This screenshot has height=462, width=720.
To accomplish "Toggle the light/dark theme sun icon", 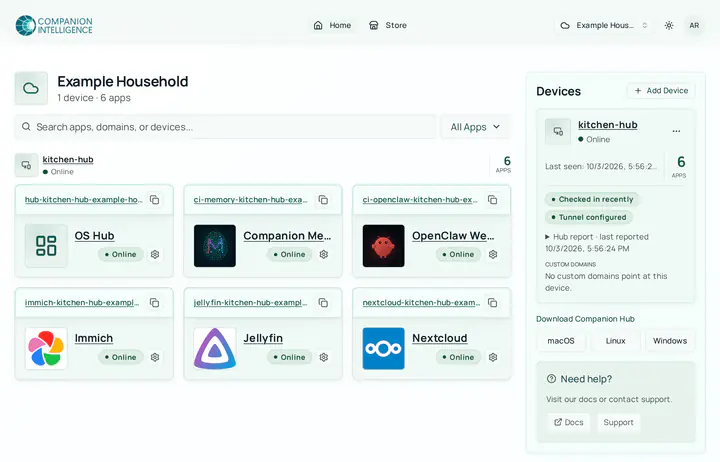I will pyautogui.click(x=669, y=25).
